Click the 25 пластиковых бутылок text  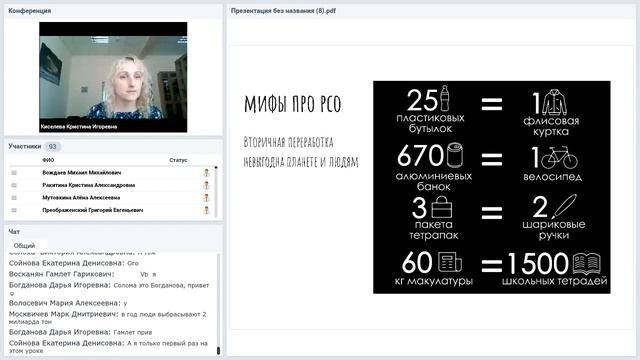click(430, 110)
